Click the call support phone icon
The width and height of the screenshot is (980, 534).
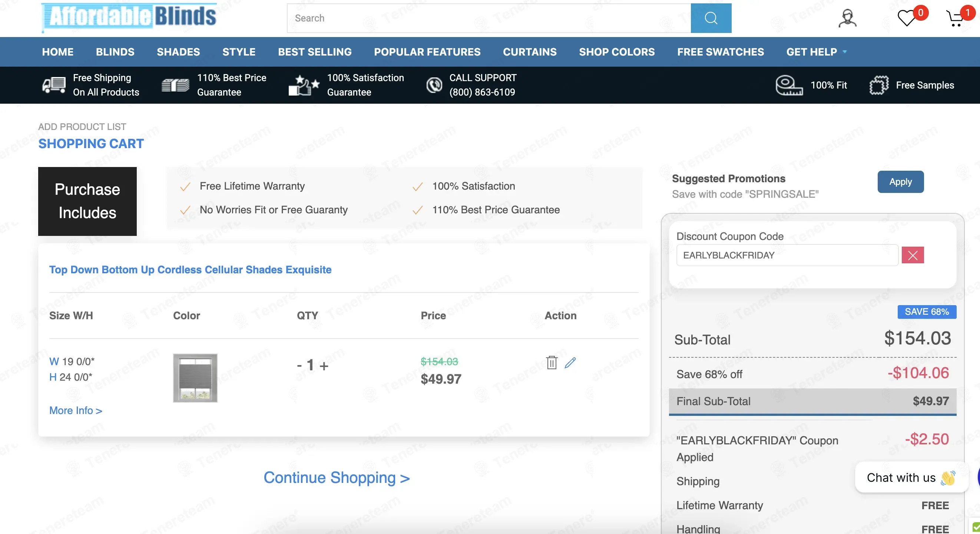434,85
